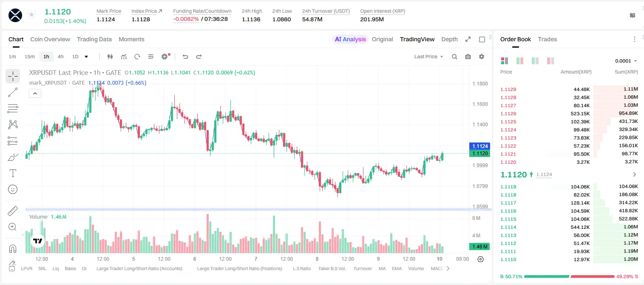
Task: Collapse the indicator legend chevron
Action: (x=35, y=94)
